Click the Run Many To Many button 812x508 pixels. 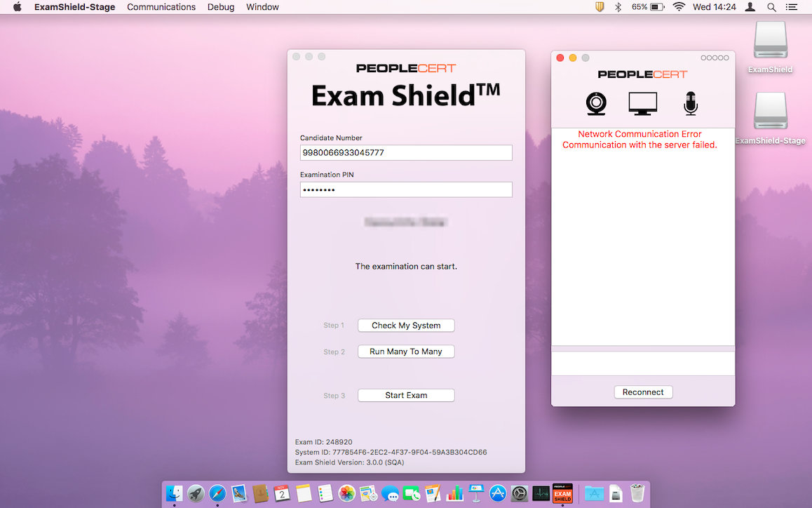tap(406, 352)
